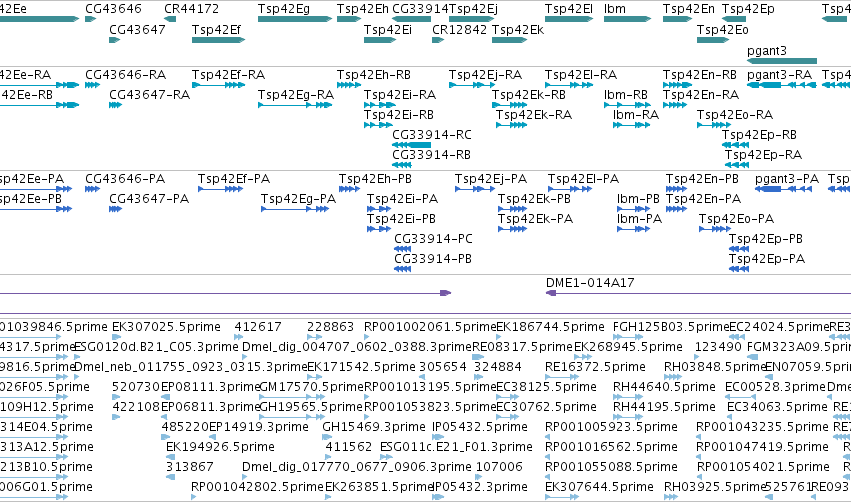Click the lbm-PB protein label
This screenshot has height=502, width=851.
click(x=638, y=199)
